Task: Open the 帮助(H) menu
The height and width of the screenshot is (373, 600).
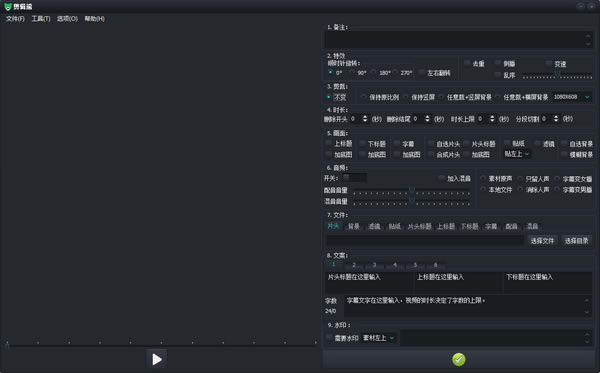Action: tap(95, 19)
